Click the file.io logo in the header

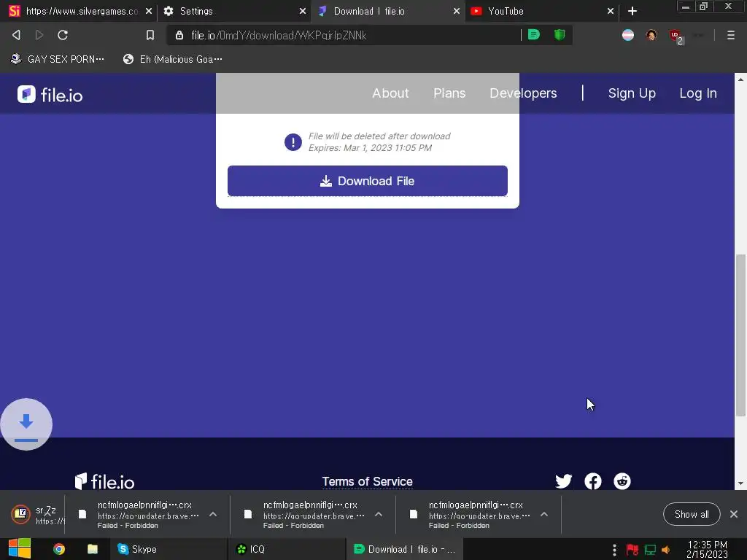click(x=50, y=95)
